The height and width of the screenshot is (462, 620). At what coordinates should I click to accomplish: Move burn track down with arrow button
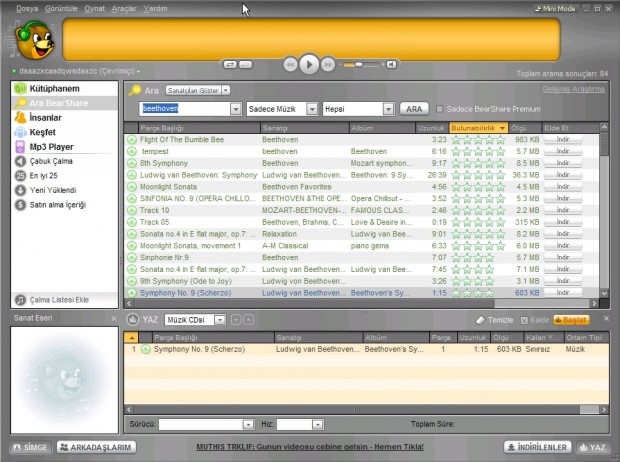tap(236, 320)
